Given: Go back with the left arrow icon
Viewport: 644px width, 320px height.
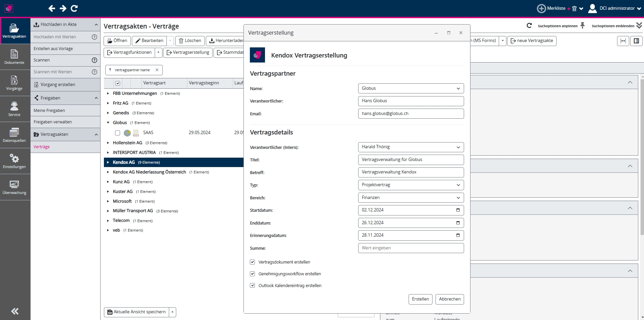Looking at the screenshot, I should pos(51,8).
